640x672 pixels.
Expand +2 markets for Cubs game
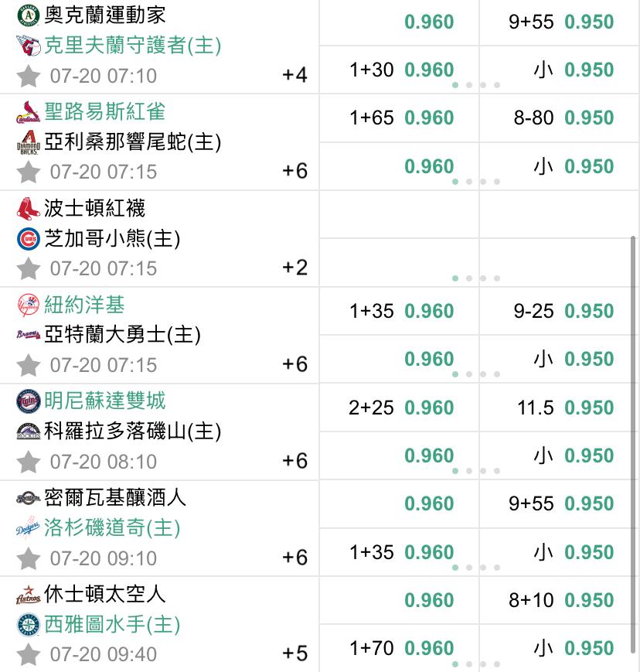[x=294, y=268]
